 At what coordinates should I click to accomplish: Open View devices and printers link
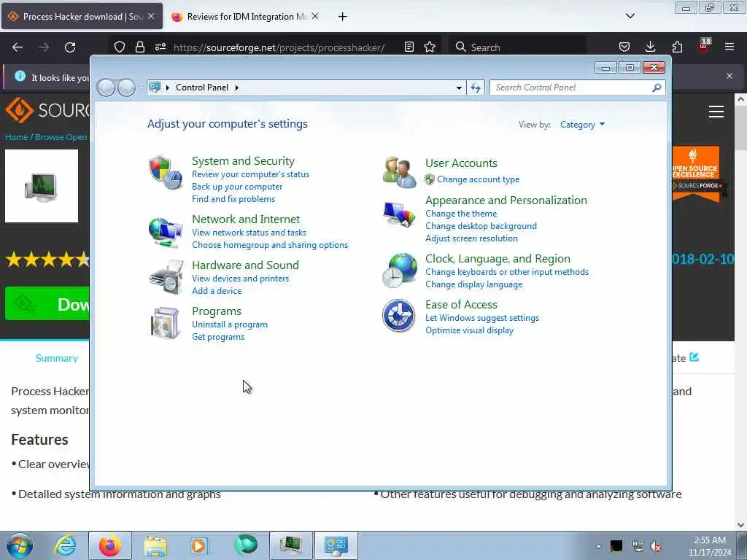[240, 279]
